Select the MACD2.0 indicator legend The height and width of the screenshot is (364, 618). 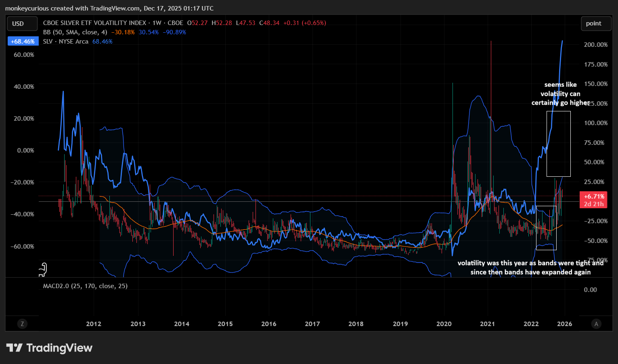(85, 286)
